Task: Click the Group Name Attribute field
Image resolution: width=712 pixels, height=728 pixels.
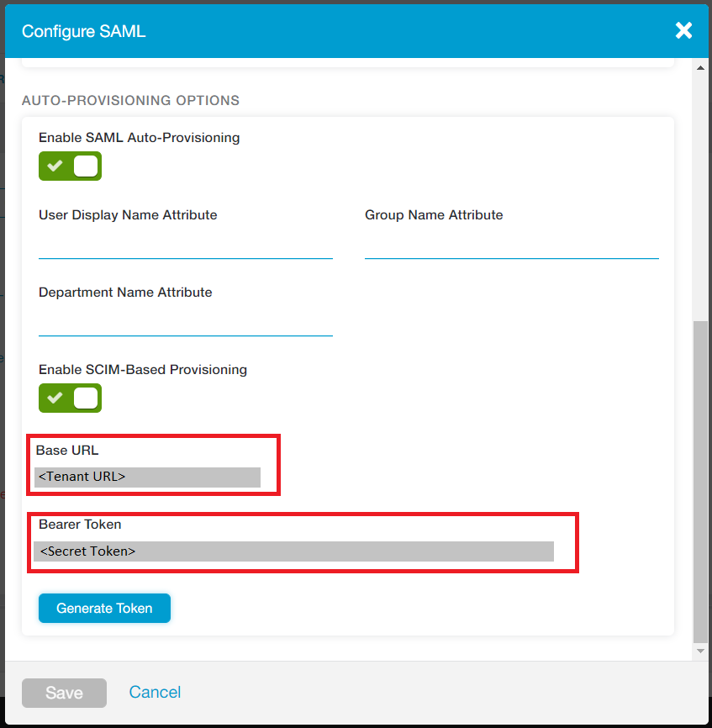Action: coord(511,252)
